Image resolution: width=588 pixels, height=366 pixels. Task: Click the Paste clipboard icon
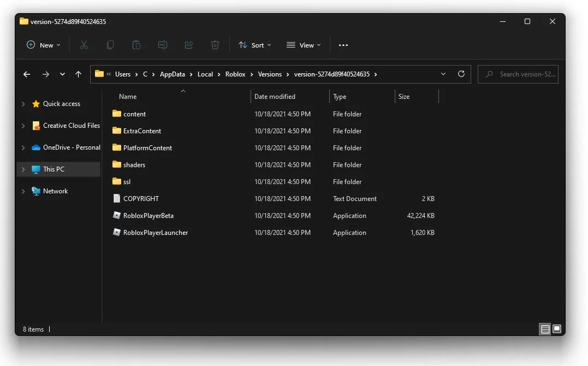point(136,45)
